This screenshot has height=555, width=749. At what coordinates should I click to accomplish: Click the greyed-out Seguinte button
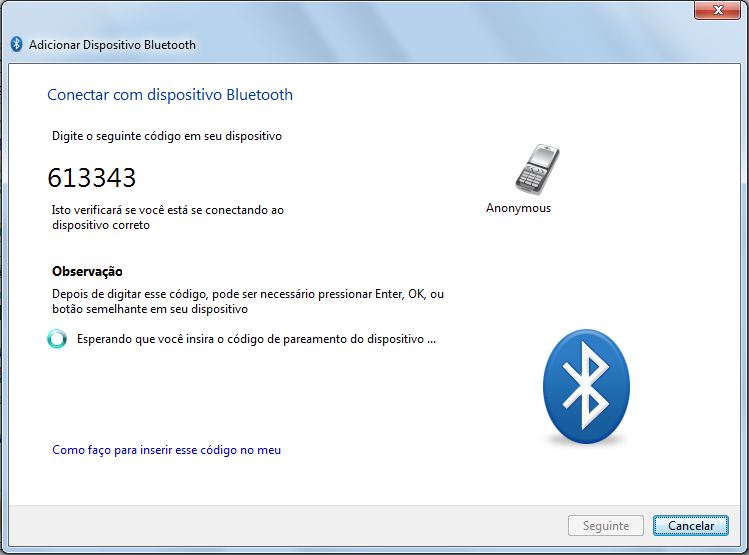coord(606,525)
